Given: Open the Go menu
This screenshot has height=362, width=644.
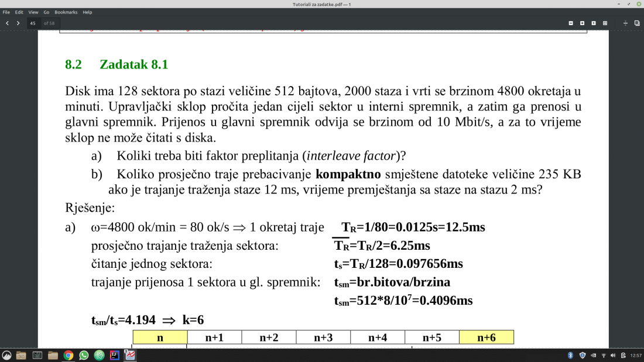Looking at the screenshot, I should tap(46, 12).
